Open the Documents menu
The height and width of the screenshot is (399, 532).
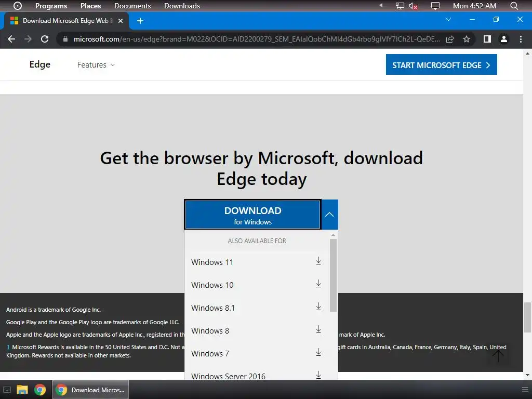point(132,6)
